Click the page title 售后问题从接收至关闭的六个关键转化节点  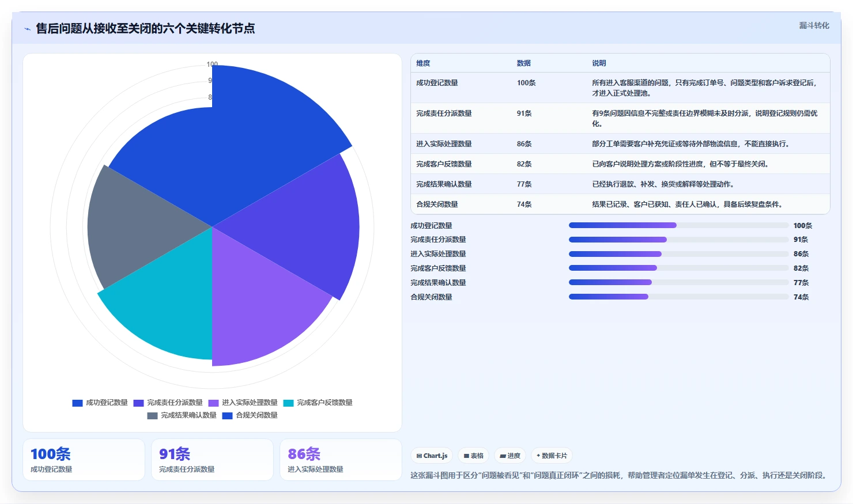tap(145, 29)
